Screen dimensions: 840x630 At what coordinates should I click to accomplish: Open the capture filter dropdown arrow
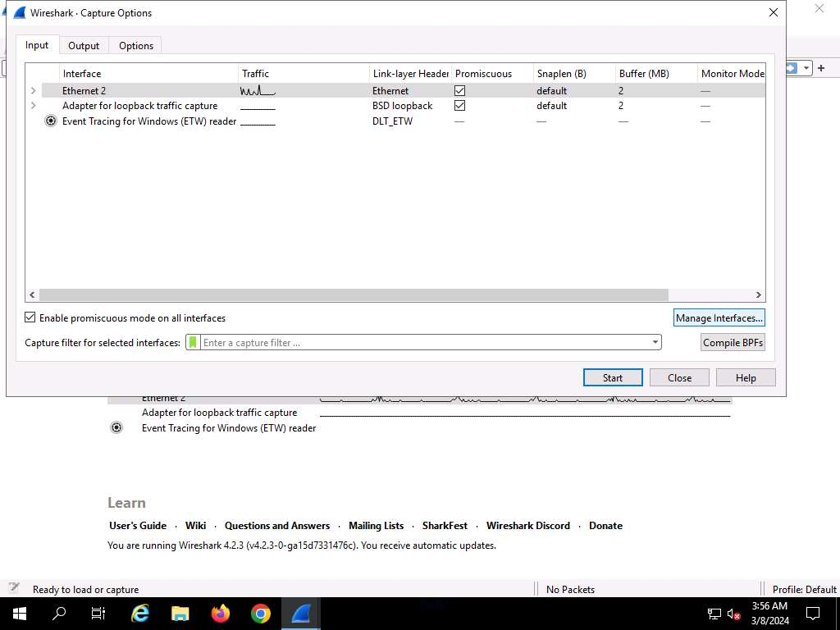coord(655,343)
